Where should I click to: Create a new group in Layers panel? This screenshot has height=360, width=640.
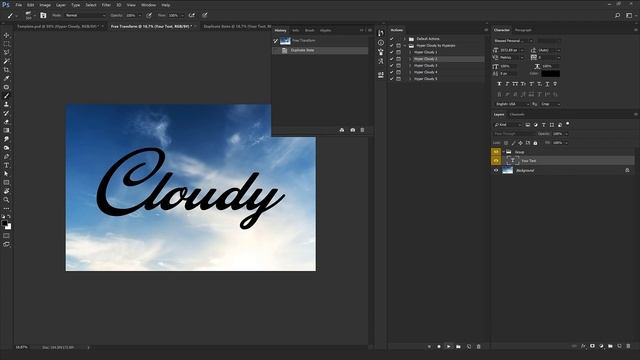610,346
